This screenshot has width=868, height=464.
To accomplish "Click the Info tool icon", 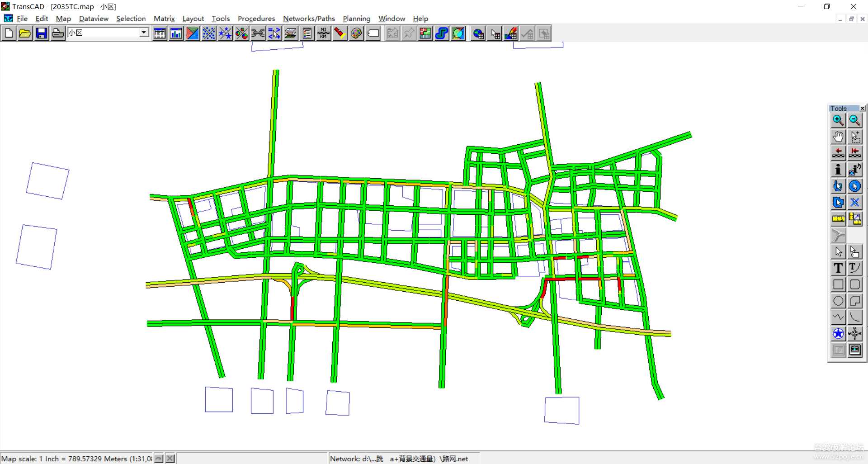I will point(838,170).
